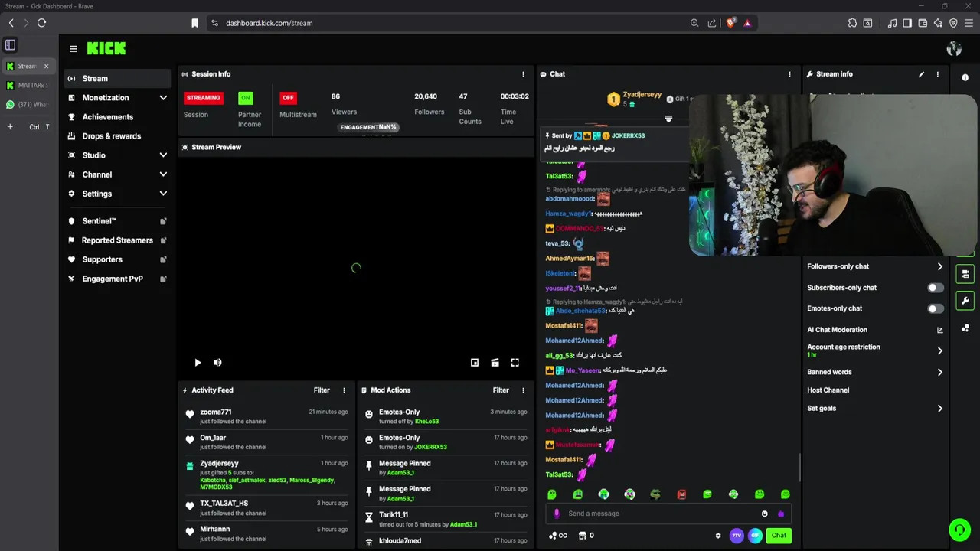Open Mod Actions Filter dropdown

pyautogui.click(x=501, y=390)
